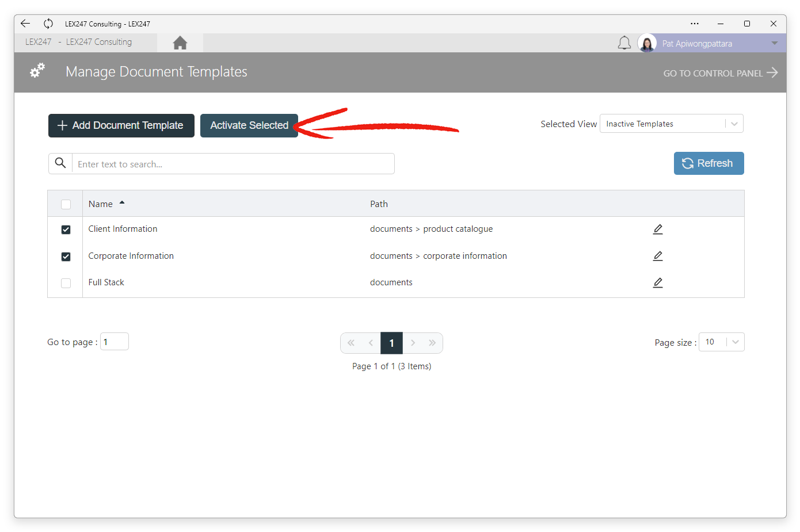The width and height of the screenshot is (800, 532).
Task: Follow the Go To Control Panel link
Action: 719,73
